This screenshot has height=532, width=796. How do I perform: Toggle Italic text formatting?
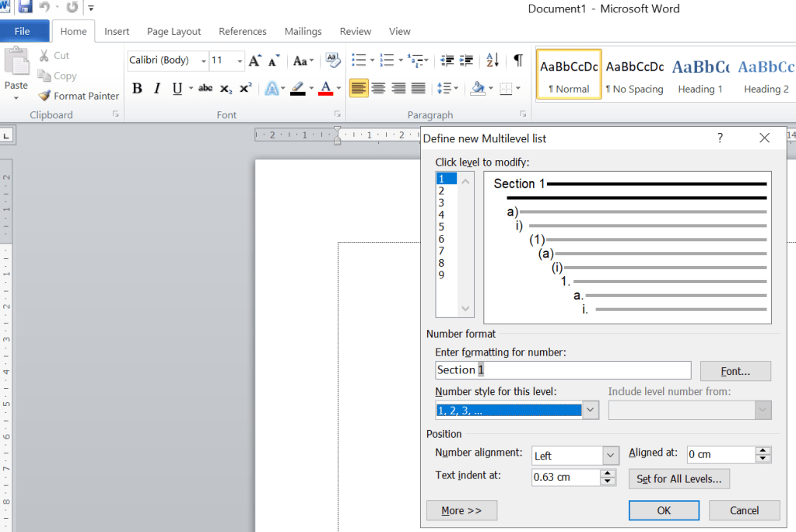(157, 89)
